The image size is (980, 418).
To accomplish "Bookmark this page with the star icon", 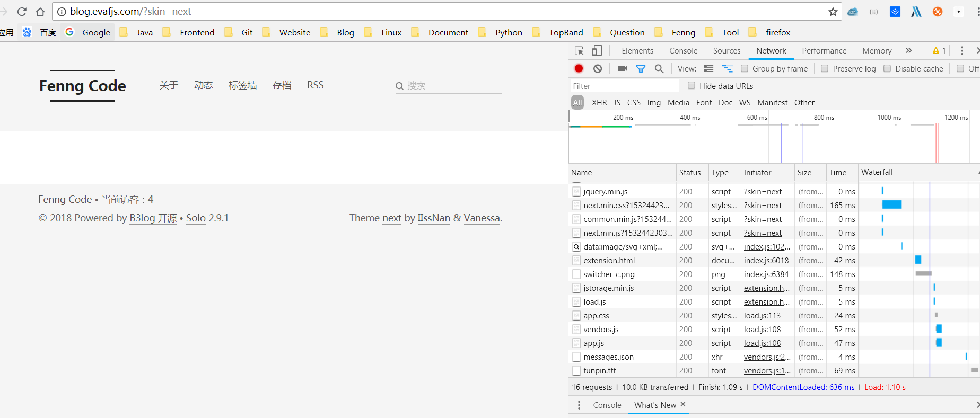I will tap(833, 12).
